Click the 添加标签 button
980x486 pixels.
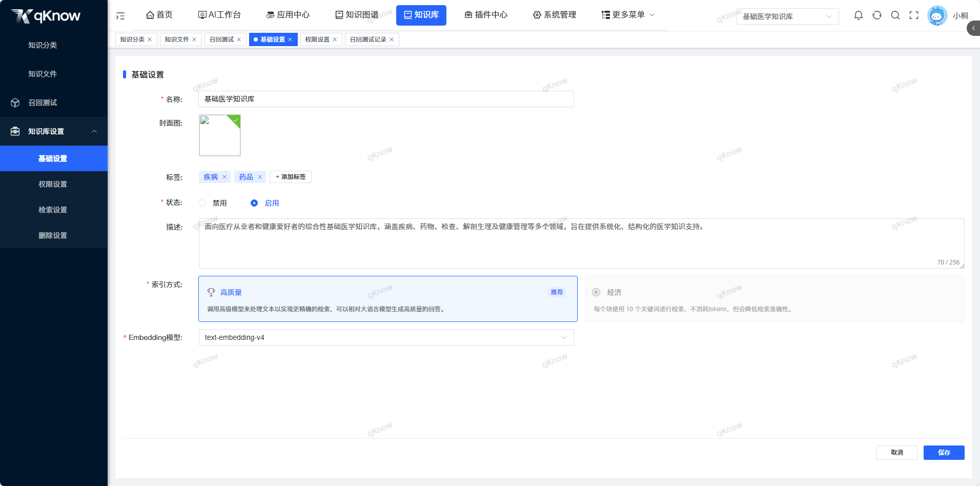coord(291,177)
